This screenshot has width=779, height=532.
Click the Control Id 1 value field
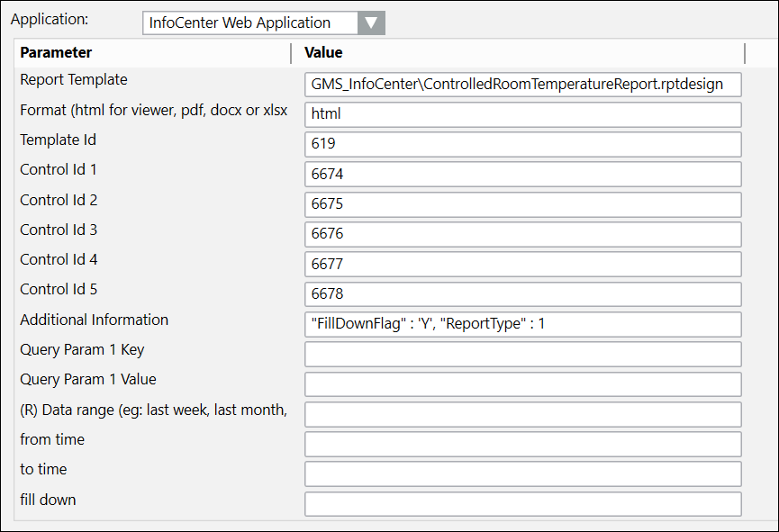(522, 174)
